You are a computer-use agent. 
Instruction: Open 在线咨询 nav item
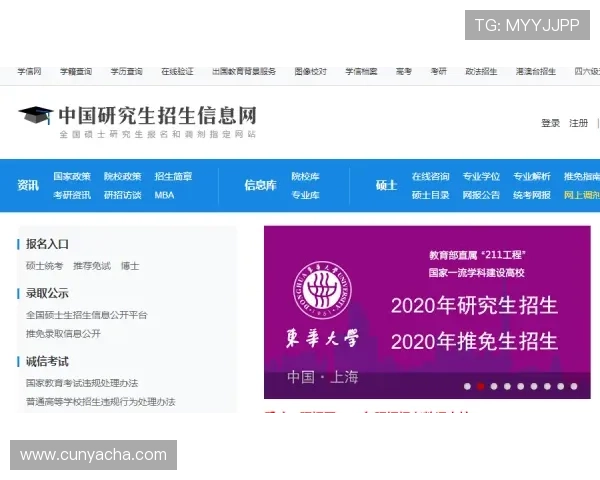(430, 176)
